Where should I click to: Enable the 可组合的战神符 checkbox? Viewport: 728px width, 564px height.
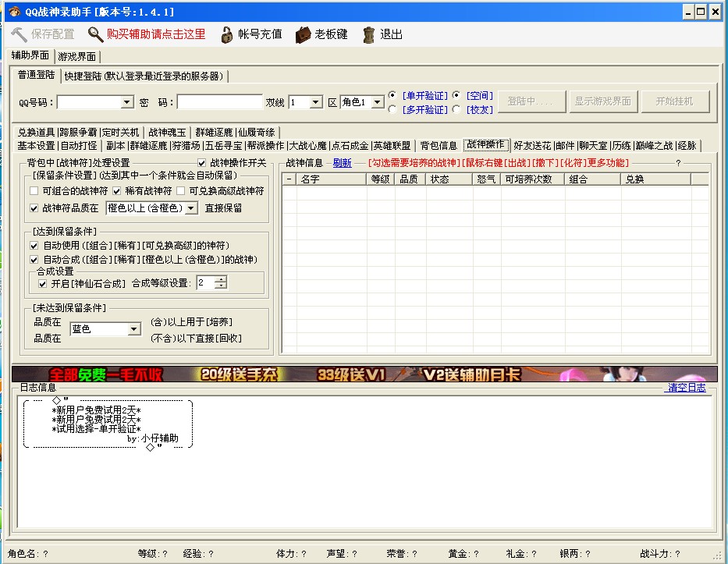click(34, 191)
